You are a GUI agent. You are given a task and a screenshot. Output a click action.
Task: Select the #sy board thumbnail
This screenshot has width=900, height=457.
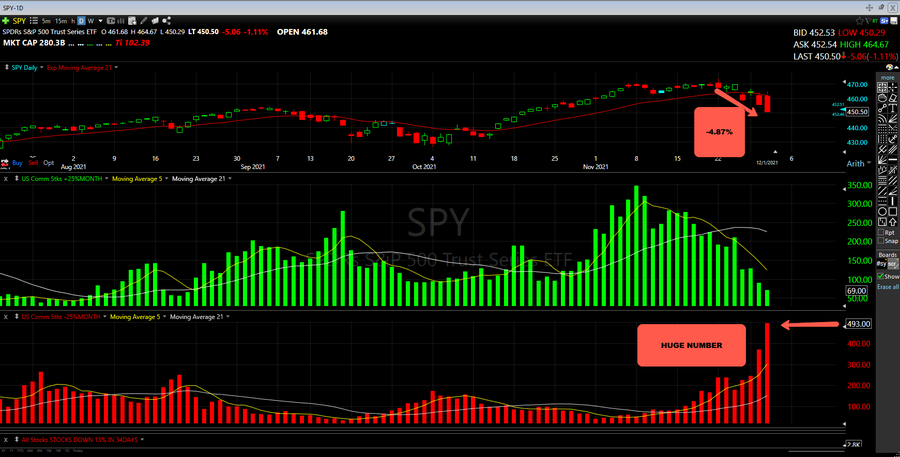tap(882, 264)
